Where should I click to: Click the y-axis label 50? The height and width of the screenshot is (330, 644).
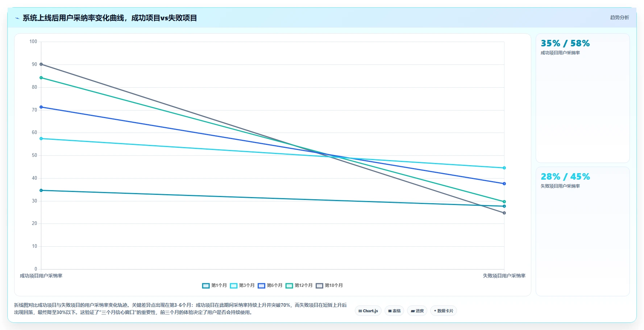(x=34, y=155)
